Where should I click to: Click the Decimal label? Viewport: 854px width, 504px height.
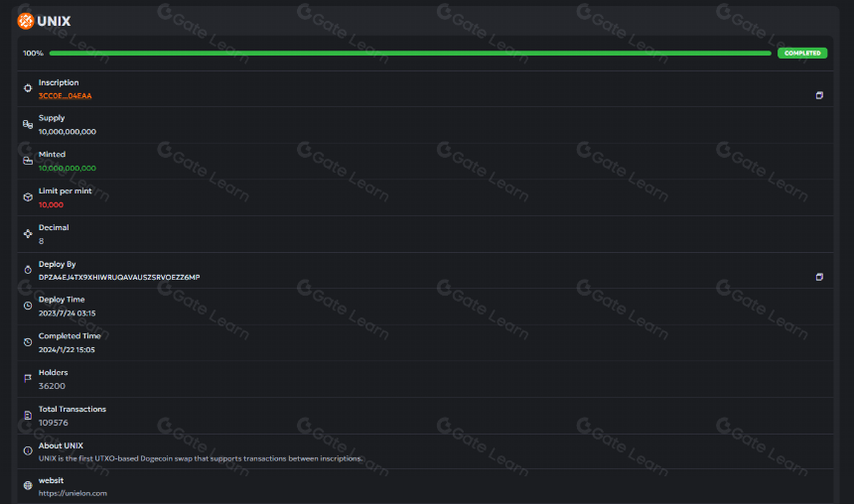pos(54,227)
